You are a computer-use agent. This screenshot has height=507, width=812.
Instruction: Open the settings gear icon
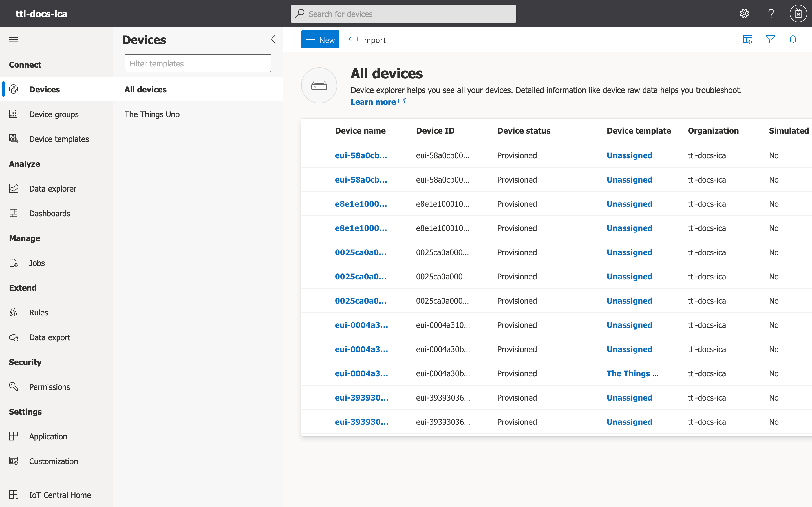coord(744,14)
